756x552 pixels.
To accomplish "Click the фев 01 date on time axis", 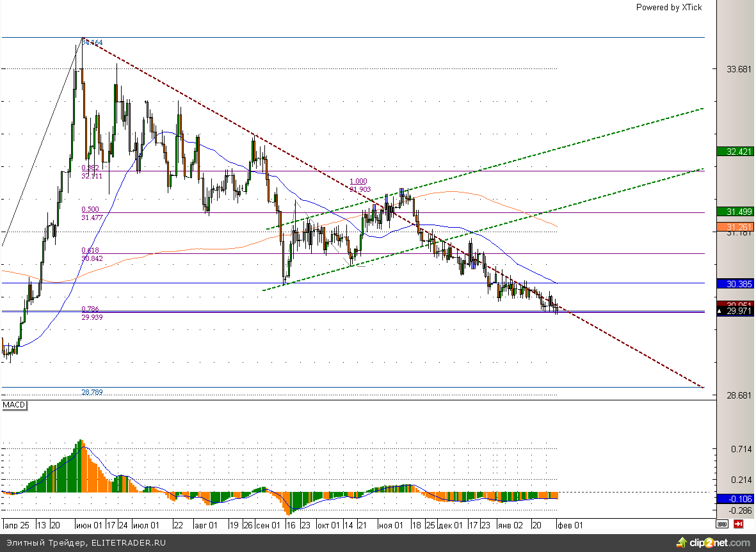I will (x=570, y=525).
